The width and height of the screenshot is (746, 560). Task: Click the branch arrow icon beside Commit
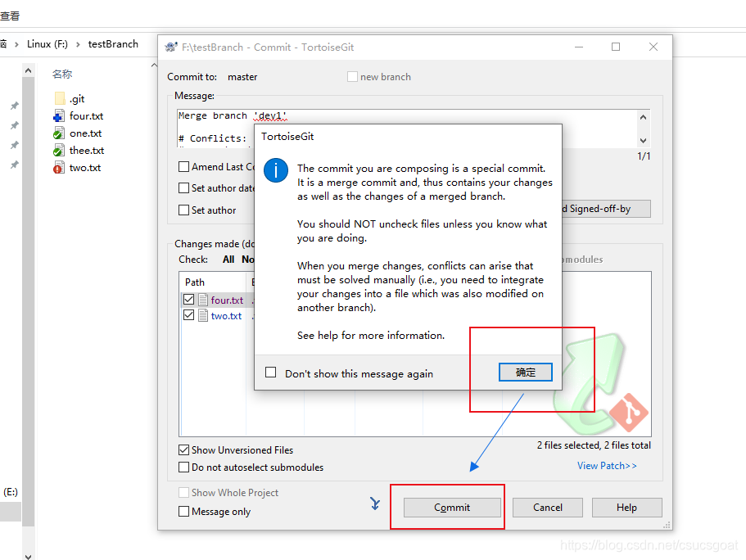pyautogui.click(x=375, y=504)
